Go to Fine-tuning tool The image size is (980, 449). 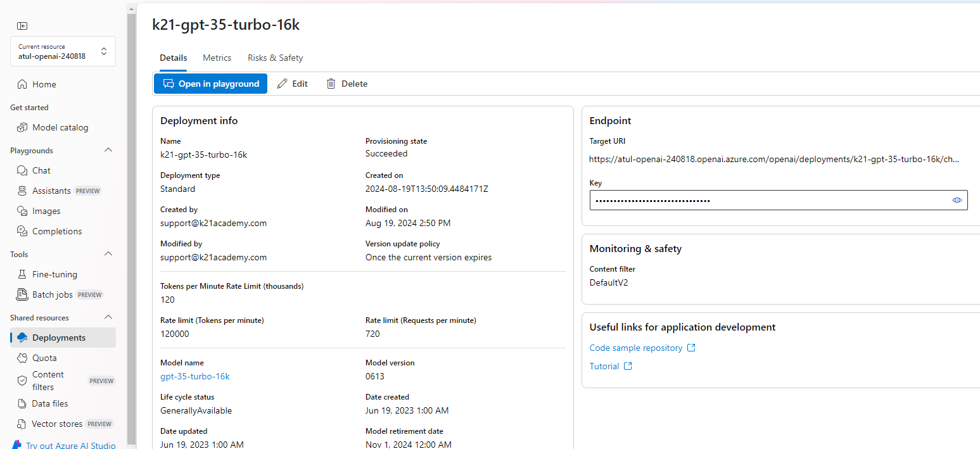54,274
